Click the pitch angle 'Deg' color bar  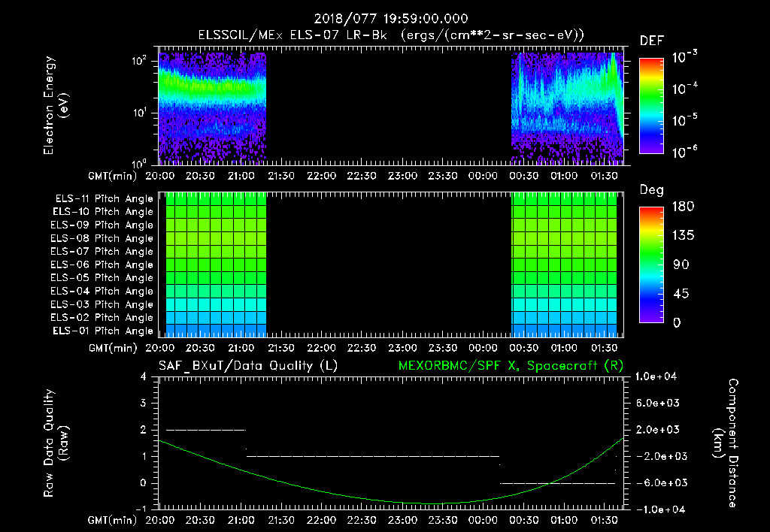651,264
